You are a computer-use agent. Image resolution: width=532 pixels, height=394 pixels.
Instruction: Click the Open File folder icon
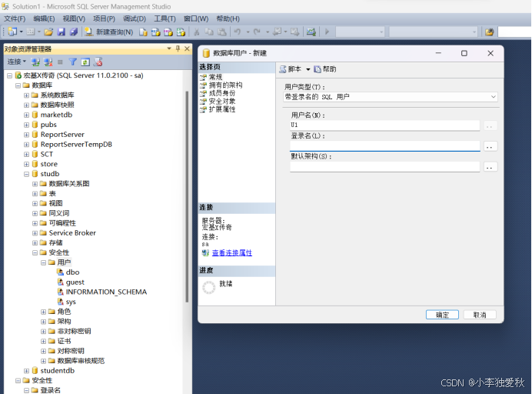coord(48,32)
